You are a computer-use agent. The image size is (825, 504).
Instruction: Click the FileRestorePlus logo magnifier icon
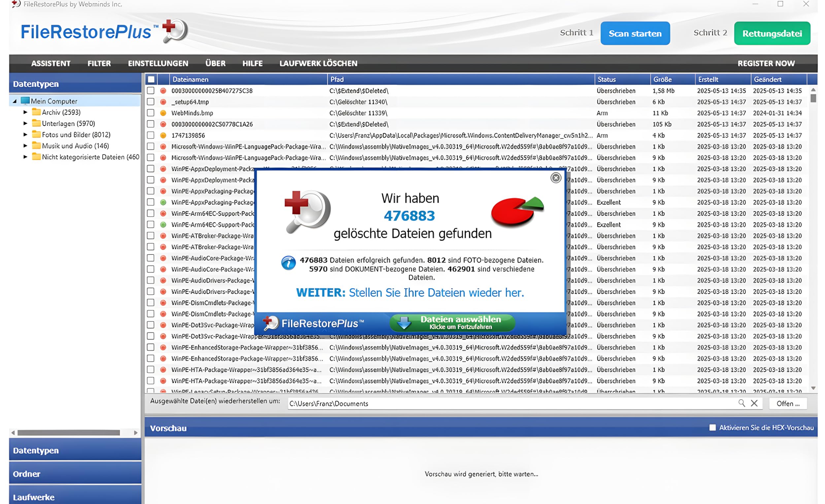175,31
